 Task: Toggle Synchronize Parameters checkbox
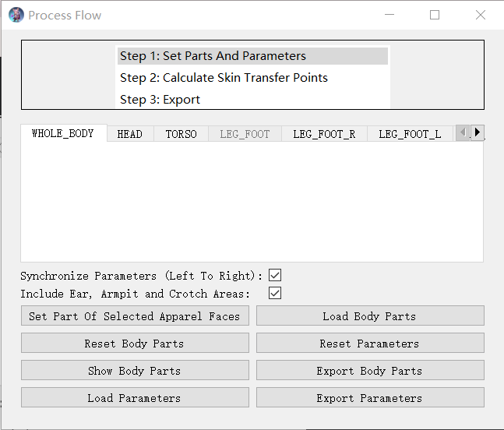[x=274, y=275]
